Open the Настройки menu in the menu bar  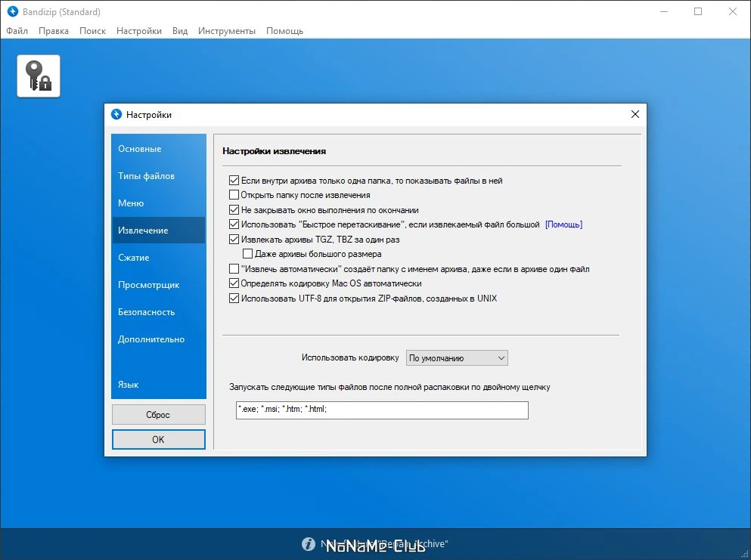(x=139, y=31)
